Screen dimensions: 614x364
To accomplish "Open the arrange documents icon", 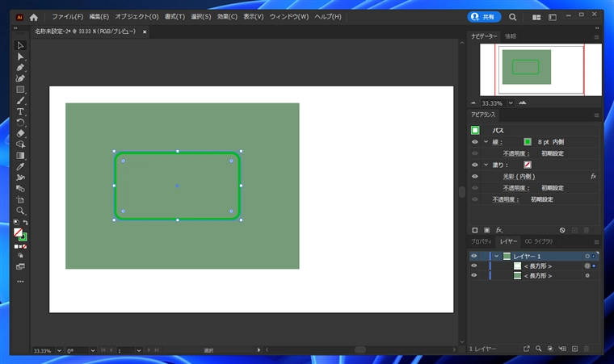I will point(536,17).
